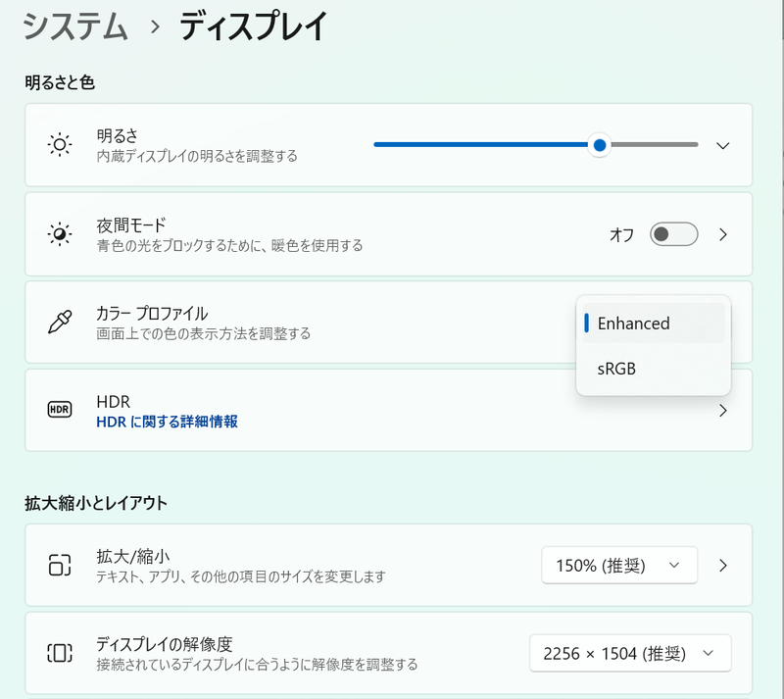Image resolution: width=784 pixels, height=699 pixels.
Task: Click the night mode moon icon
Action: (60, 233)
